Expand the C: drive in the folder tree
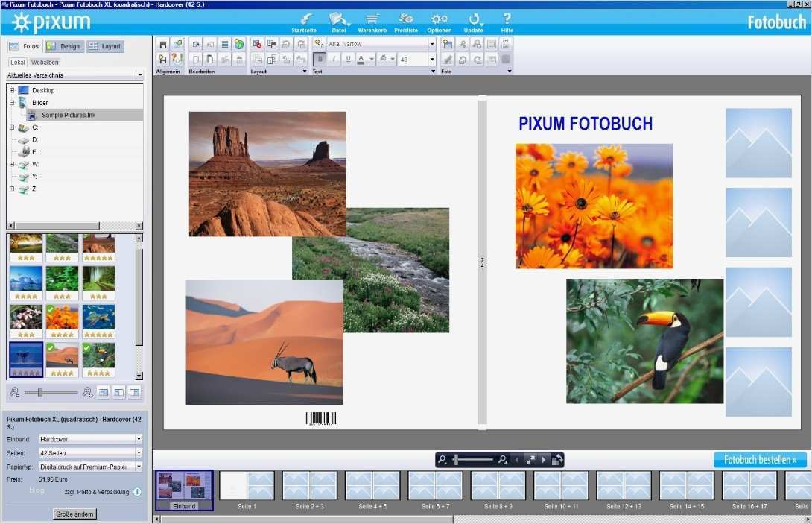 tap(11, 127)
